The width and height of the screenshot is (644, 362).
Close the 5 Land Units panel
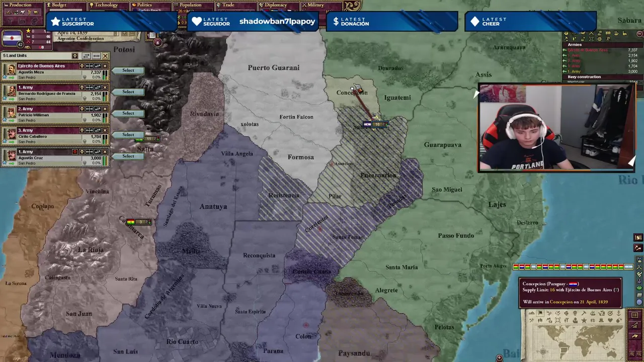[105, 56]
